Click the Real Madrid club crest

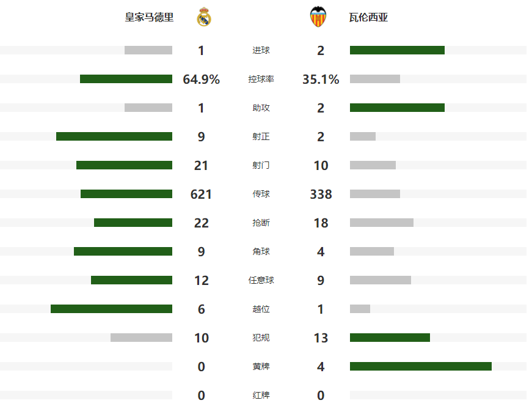pyautogui.click(x=204, y=17)
